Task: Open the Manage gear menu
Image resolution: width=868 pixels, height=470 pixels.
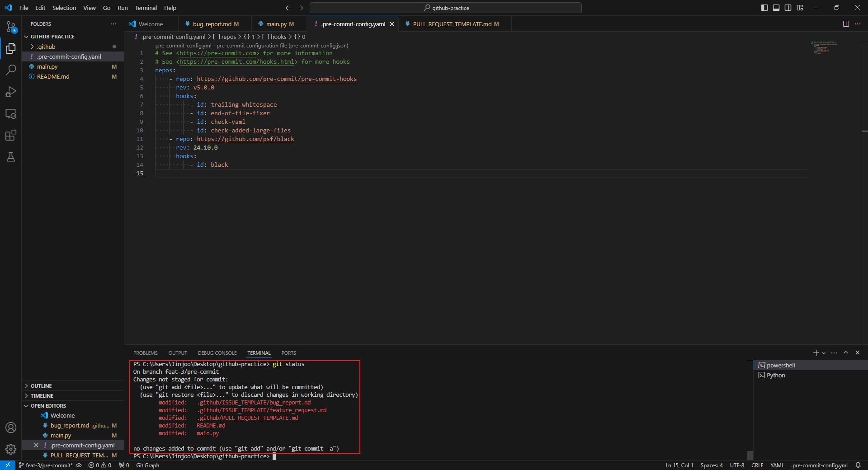Action: 11,449
